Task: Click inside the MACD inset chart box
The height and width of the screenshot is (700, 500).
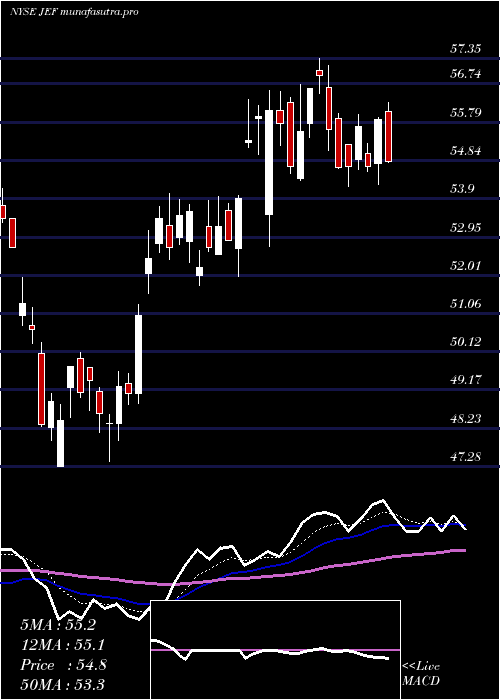Action: pyautogui.click(x=275, y=650)
